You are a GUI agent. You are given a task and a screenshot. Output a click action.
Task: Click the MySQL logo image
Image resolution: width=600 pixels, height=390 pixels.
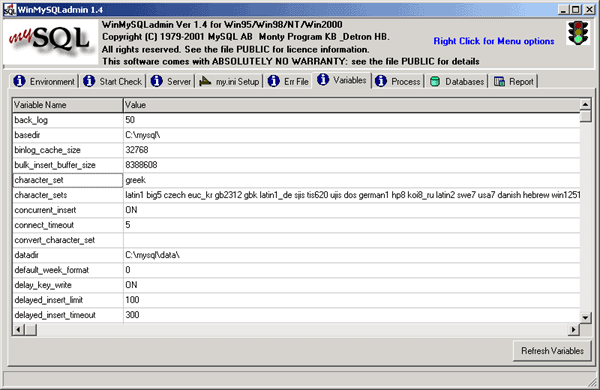click(51, 42)
